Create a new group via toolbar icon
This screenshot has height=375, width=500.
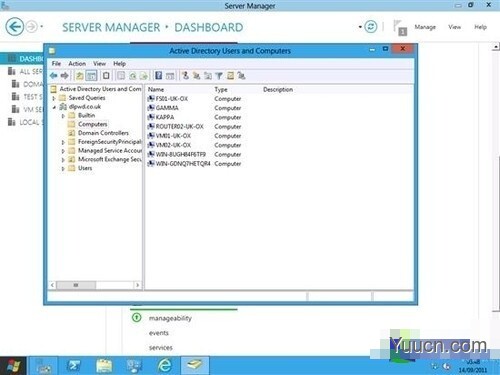click(196, 76)
